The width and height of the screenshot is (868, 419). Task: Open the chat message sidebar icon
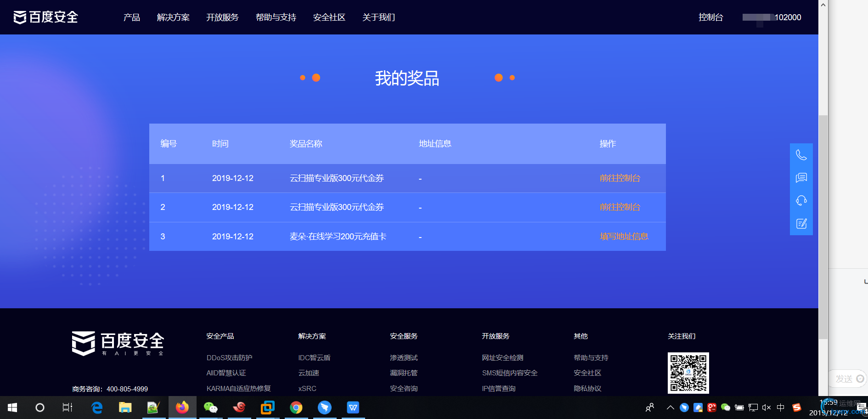pyautogui.click(x=801, y=178)
